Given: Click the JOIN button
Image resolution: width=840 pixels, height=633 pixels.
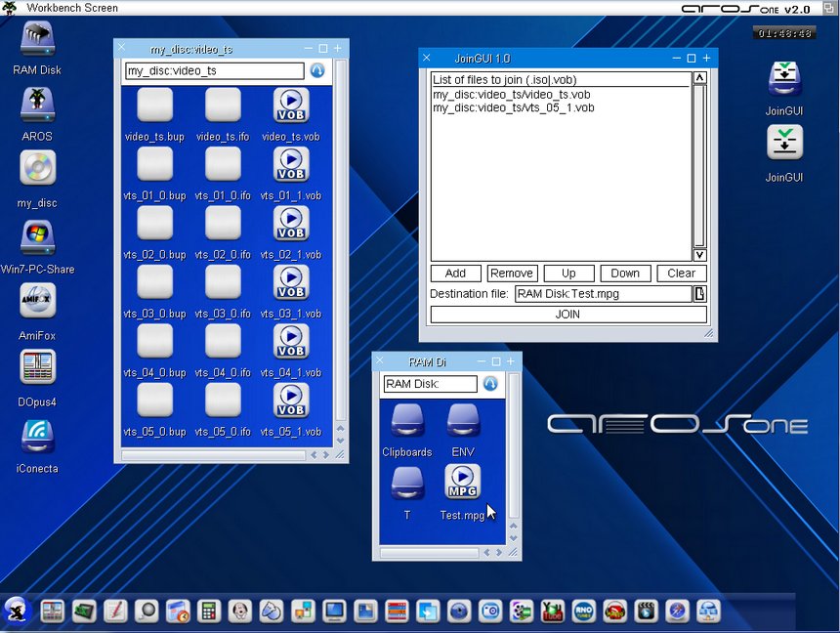Looking at the screenshot, I should point(567,315).
